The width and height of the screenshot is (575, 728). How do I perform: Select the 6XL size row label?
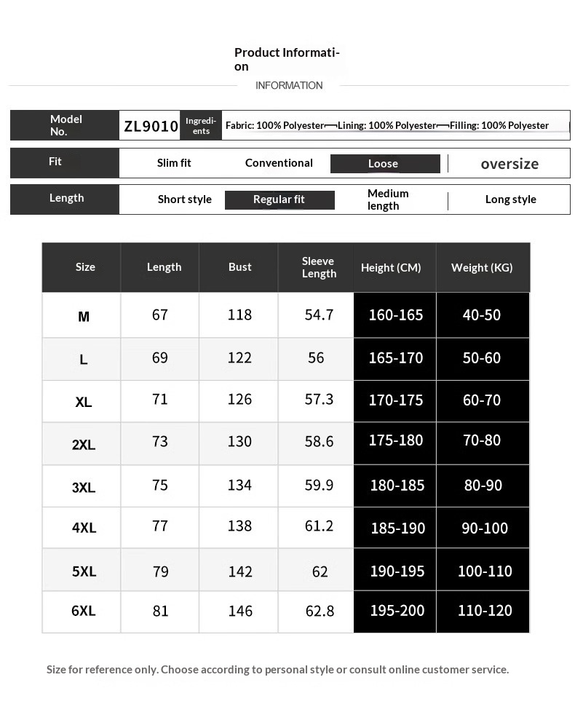[x=84, y=611]
